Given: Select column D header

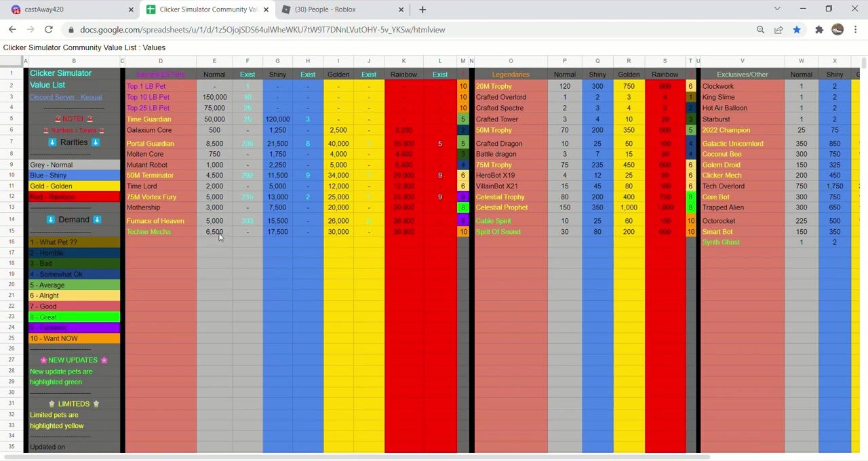Looking at the screenshot, I should [161, 61].
